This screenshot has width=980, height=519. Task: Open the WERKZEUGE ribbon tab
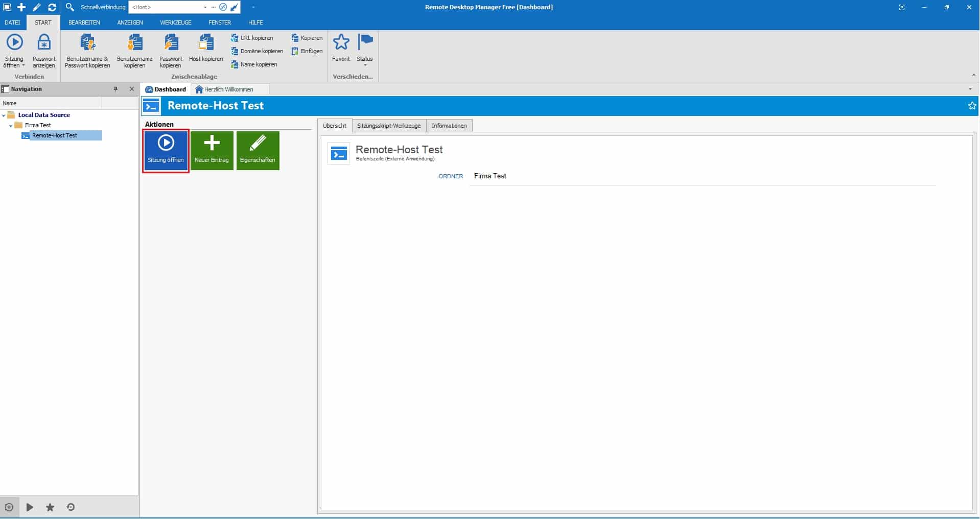(x=175, y=22)
